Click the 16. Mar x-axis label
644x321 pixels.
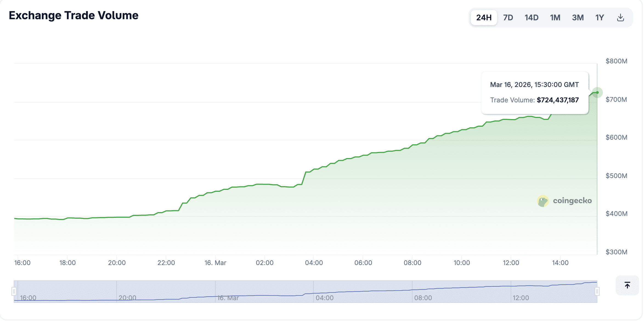(x=215, y=263)
